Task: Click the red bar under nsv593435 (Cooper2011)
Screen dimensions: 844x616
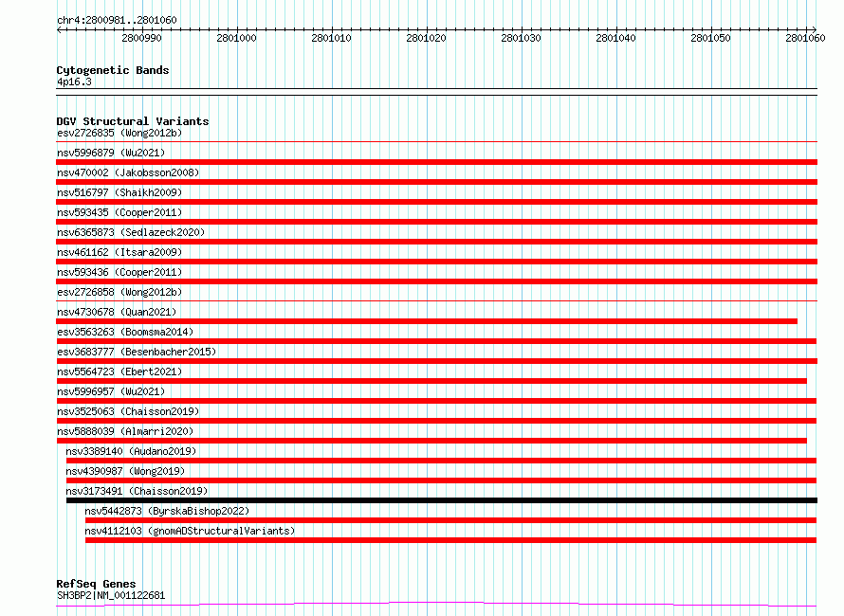Action: pyautogui.click(x=436, y=222)
